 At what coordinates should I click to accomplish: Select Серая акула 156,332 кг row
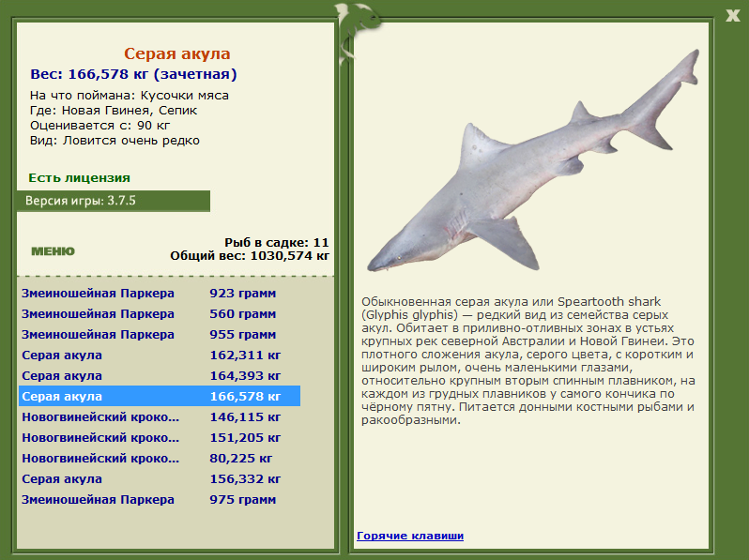(x=160, y=478)
